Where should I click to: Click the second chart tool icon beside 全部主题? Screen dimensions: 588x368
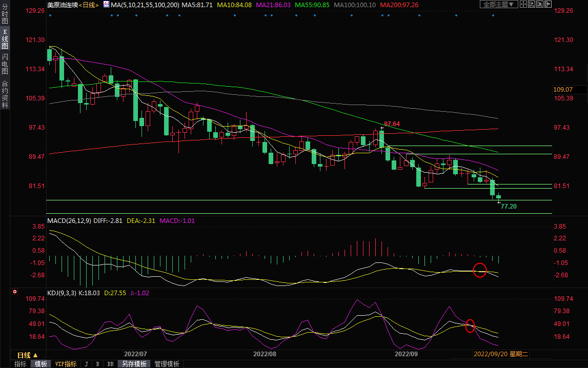point(532,4)
